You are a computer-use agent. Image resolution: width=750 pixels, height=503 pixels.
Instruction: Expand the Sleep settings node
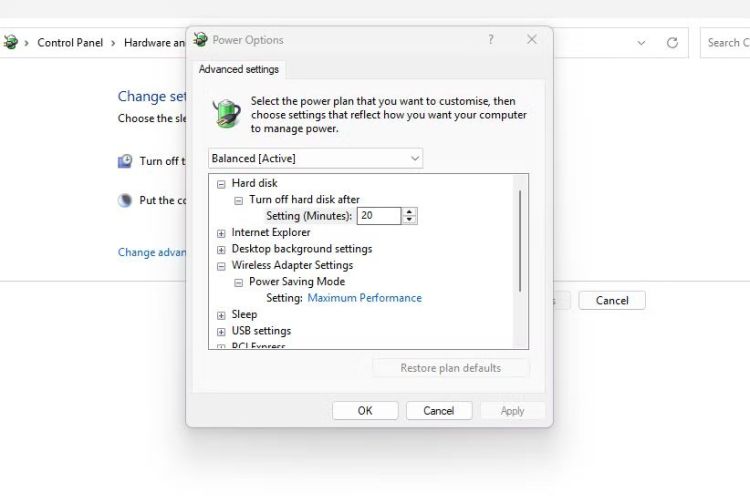pos(221,315)
